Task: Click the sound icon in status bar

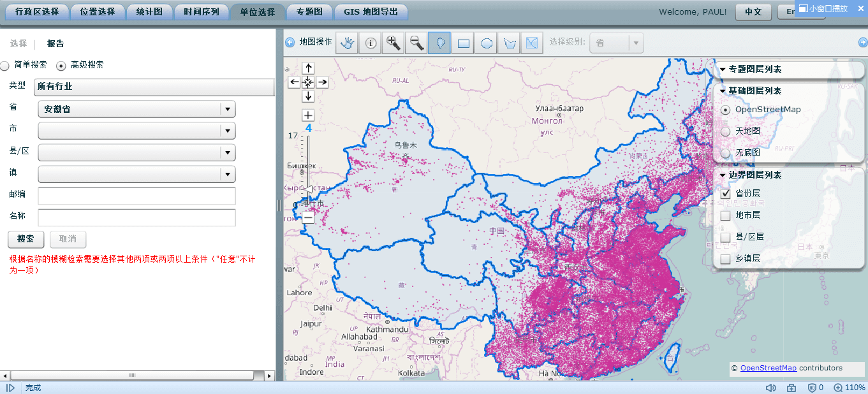Action: tap(770, 388)
